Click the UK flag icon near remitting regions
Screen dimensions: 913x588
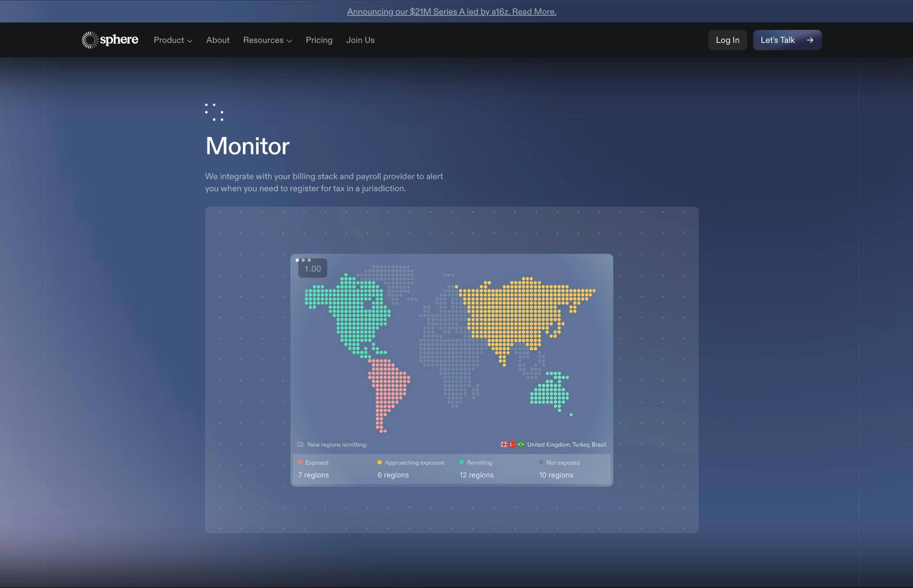point(504,444)
